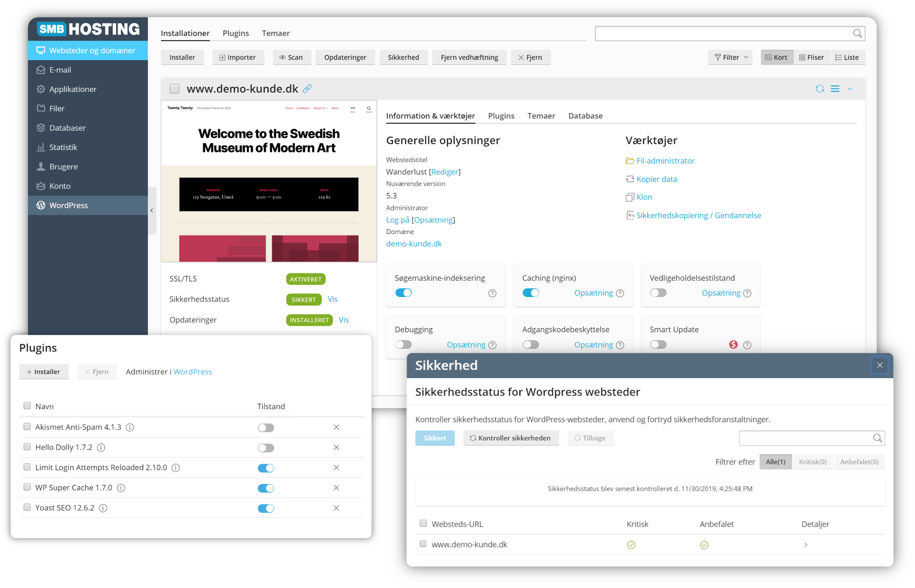Click Vis next to the SIKKERT badge

pos(332,299)
